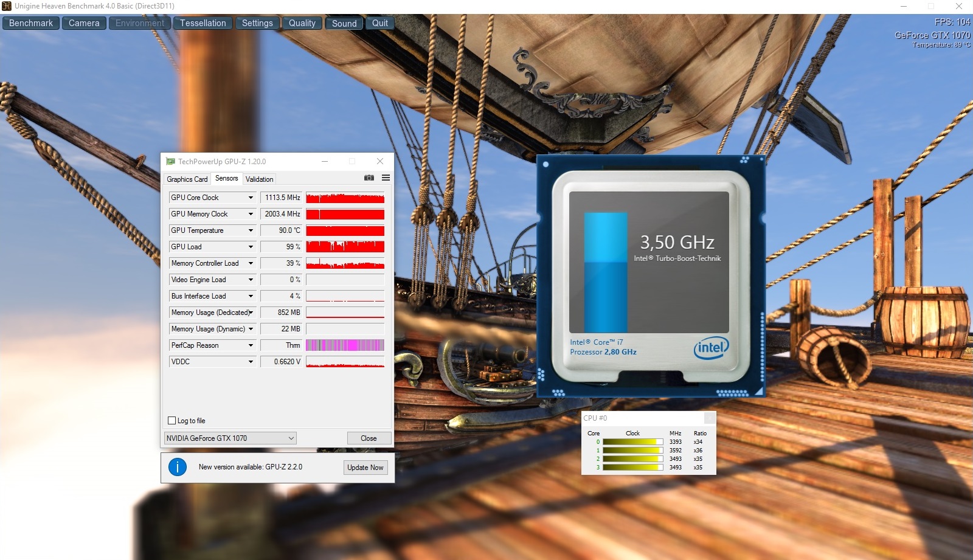
Task: Expand the VDDC sensor dropdown
Action: [x=251, y=362]
